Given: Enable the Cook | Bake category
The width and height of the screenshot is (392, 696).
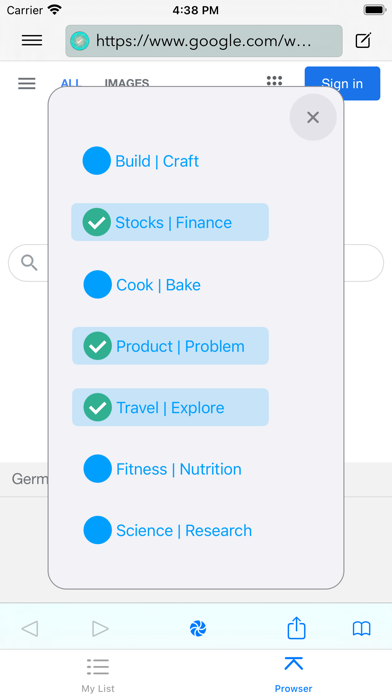Looking at the screenshot, I should coord(142,285).
